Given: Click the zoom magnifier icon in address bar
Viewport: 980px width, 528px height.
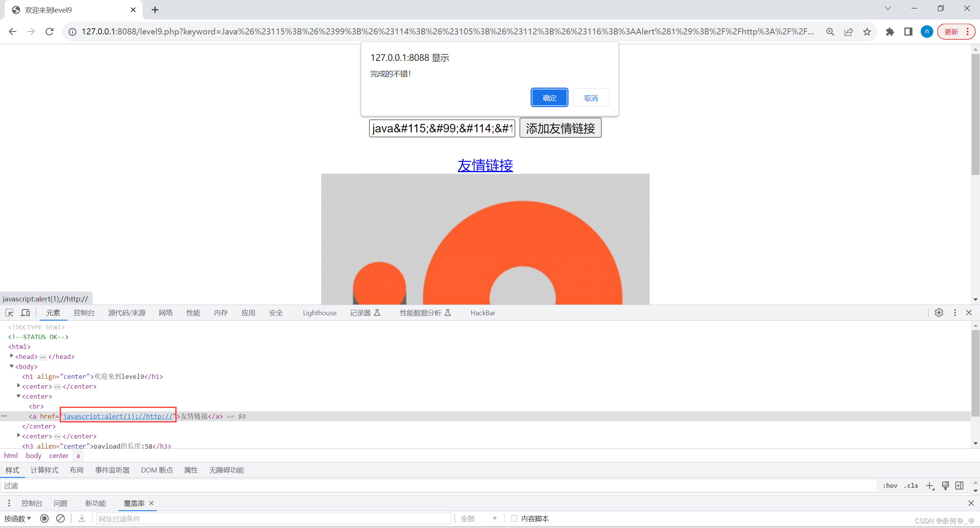Looking at the screenshot, I should pos(830,32).
